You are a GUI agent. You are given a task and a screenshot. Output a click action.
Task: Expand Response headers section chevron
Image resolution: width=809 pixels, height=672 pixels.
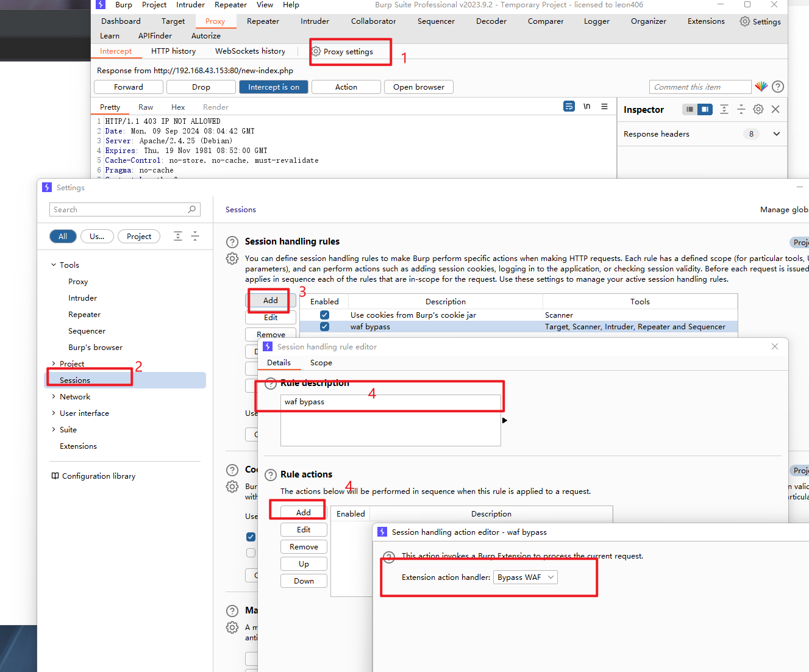777,134
